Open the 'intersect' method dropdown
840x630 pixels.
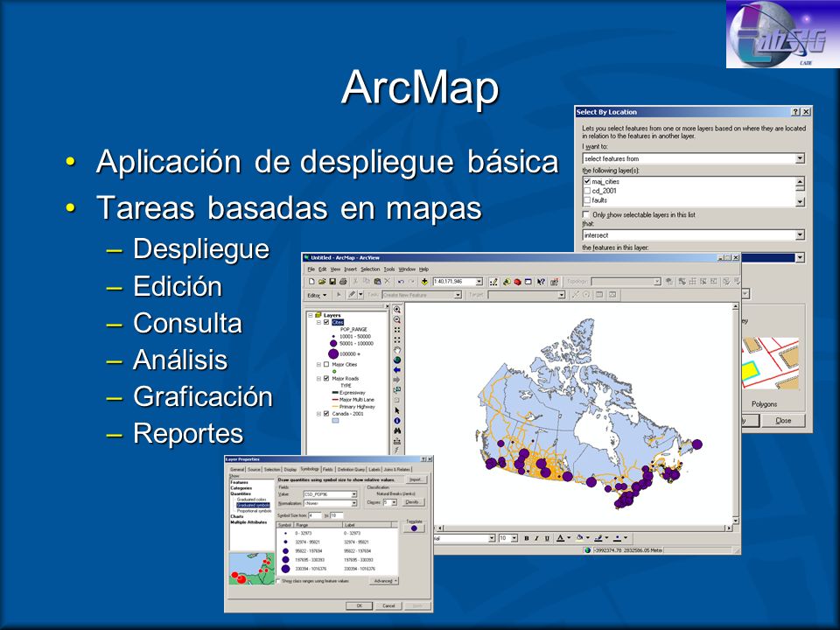tap(800, 235)
